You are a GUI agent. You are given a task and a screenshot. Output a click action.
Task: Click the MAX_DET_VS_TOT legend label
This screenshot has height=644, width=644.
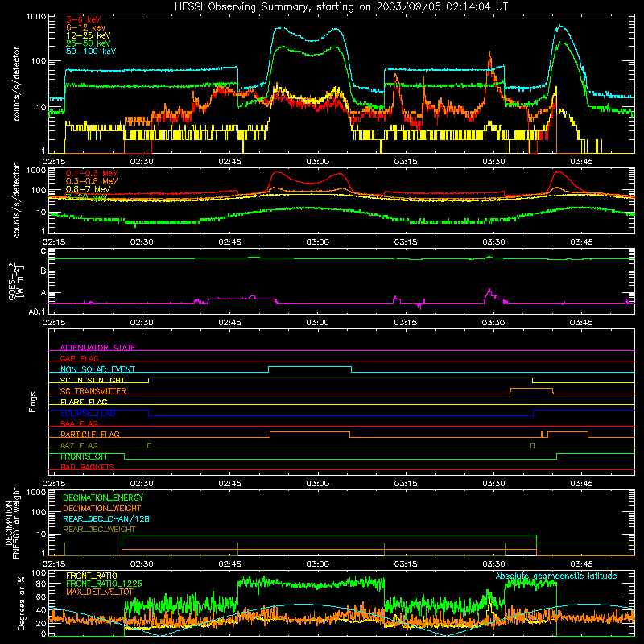point(100,592)
